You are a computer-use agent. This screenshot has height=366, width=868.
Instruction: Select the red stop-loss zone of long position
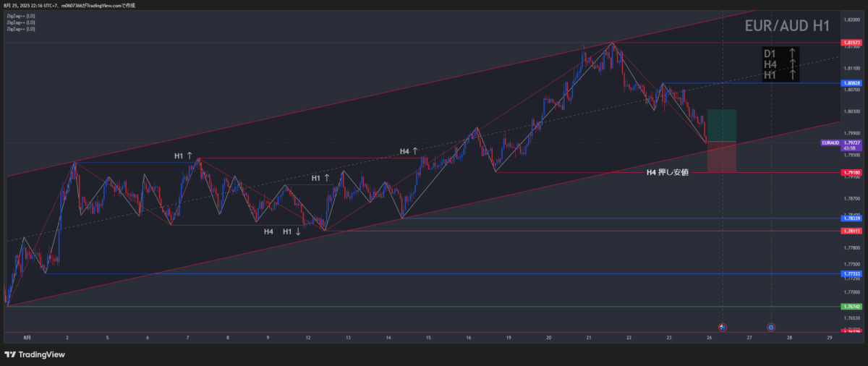721,157
